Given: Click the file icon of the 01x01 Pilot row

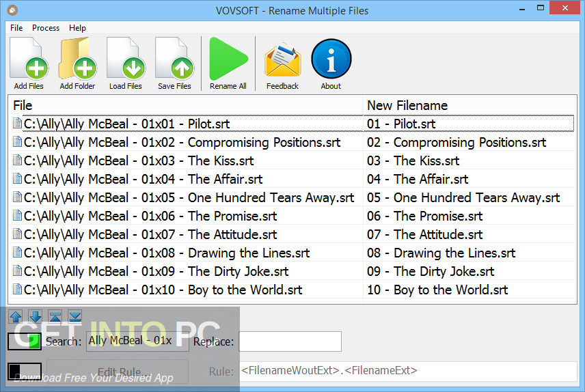Looking at the screenshot, I should (x=17, y=123).
